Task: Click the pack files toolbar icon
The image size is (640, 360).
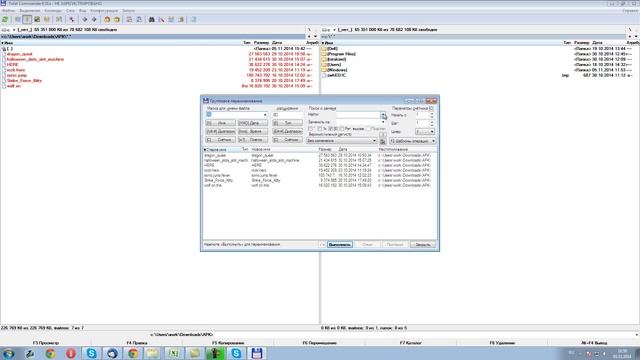Action: click(107, 19)
